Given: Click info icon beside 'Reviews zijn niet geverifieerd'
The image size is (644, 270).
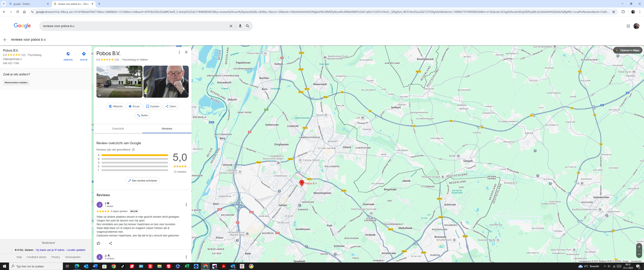Looking at the screenshot, I should tap(133, 150).
